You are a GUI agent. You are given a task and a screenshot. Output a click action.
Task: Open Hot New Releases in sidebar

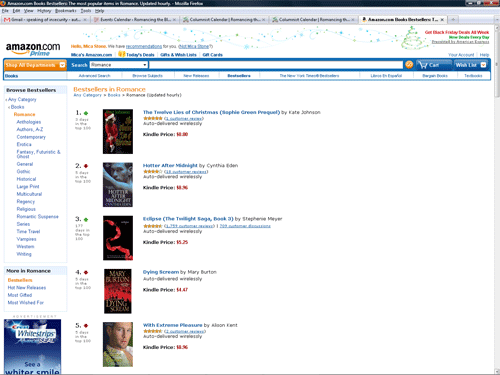click(27, 288)
